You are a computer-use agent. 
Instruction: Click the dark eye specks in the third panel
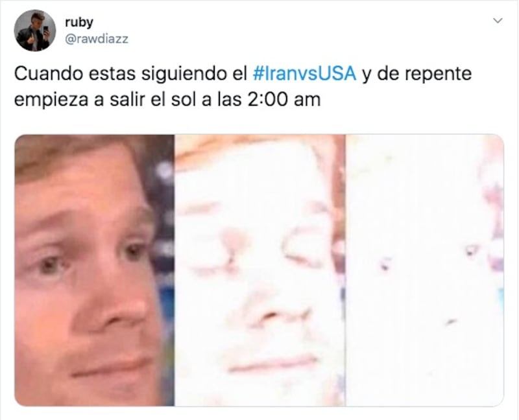[x=429, y=256]
